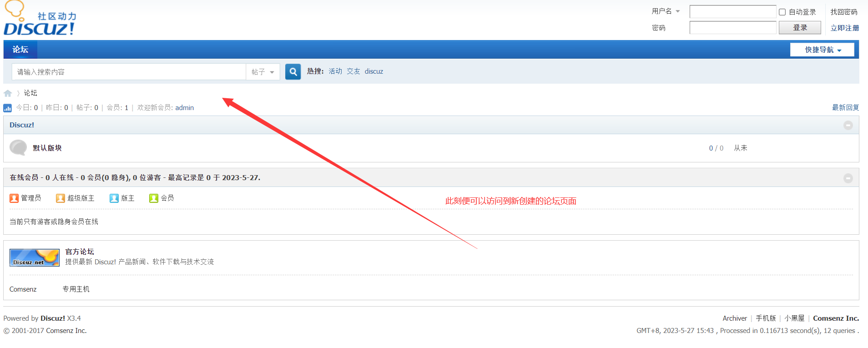Viewport: 868px width, 348px height.
Task: Collapse the Discuz! category section
Action: tap(848, 125)
